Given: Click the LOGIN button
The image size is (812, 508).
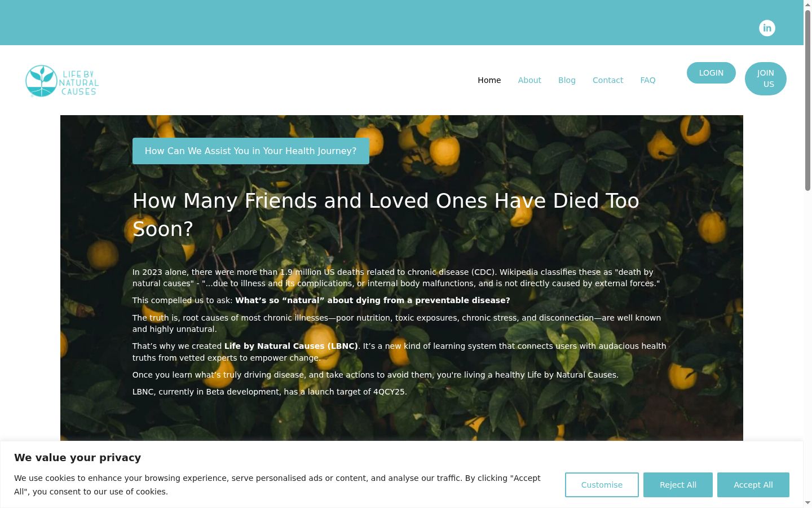Looking at the screenshot, I should click(x=711, y=73).
